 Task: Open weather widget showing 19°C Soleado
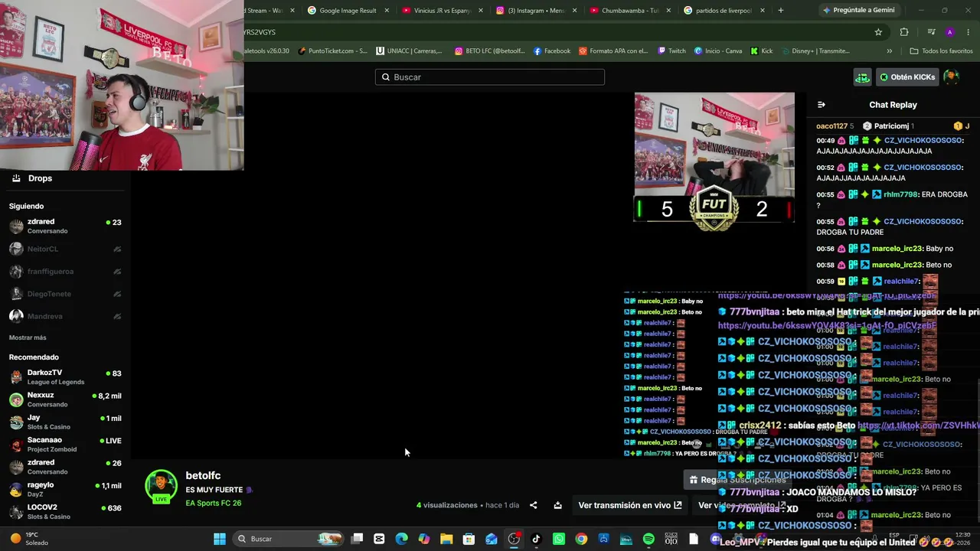[28, 539]
